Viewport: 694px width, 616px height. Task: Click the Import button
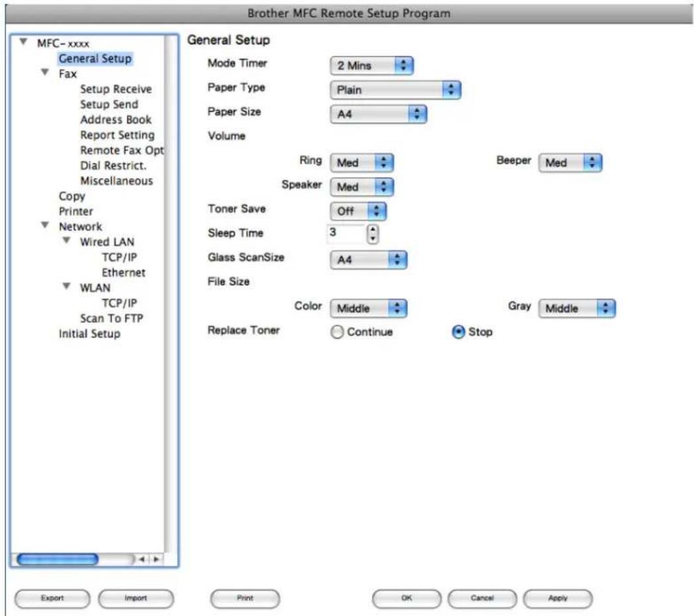click(x=136, y=599)
